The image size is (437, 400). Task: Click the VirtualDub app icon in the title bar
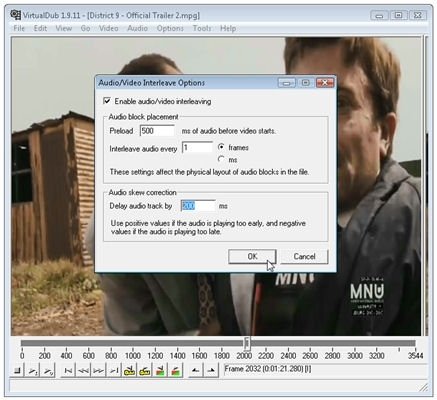click(x=15, y=15)
